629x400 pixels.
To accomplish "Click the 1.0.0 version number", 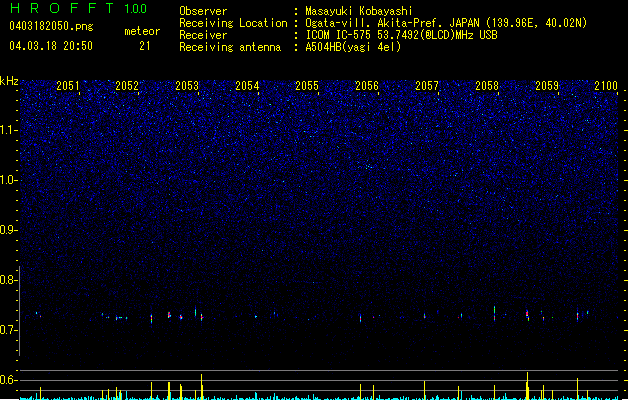I will tap(136, 9).
